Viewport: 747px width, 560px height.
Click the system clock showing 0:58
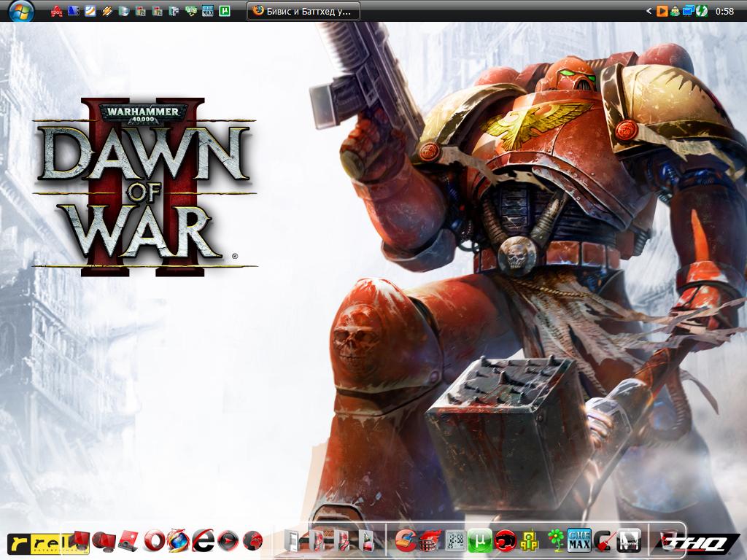724,11
